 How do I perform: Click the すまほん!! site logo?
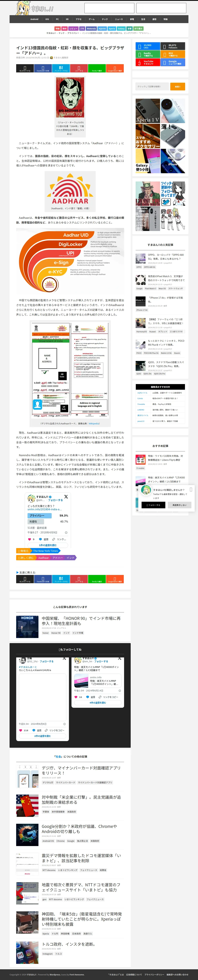point(35,8)
